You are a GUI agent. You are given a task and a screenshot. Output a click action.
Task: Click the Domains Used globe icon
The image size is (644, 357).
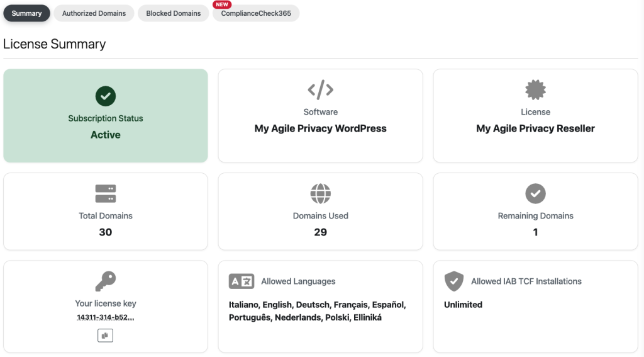(320, 194)
